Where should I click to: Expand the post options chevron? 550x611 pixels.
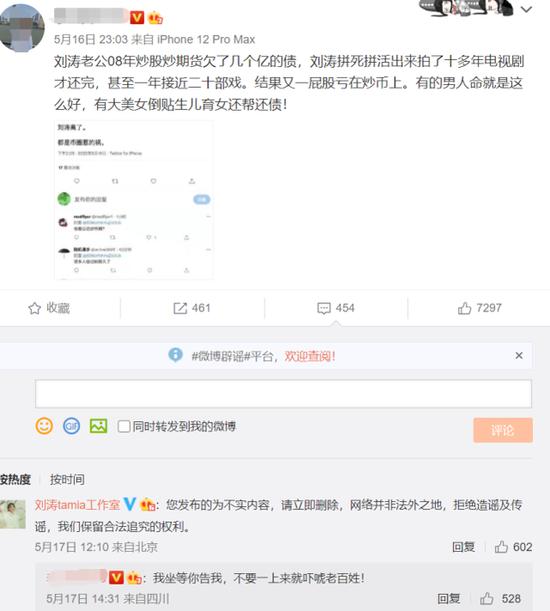[x=526, y=9]
